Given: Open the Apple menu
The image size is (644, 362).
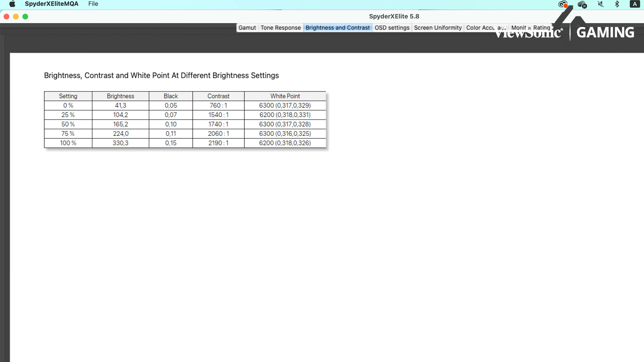Looking at the screenshot, I should pyautogui.click(x=12, y=4).
